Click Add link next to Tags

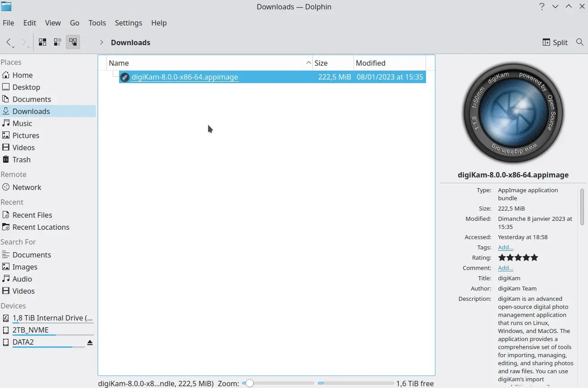tap(505, 247)
